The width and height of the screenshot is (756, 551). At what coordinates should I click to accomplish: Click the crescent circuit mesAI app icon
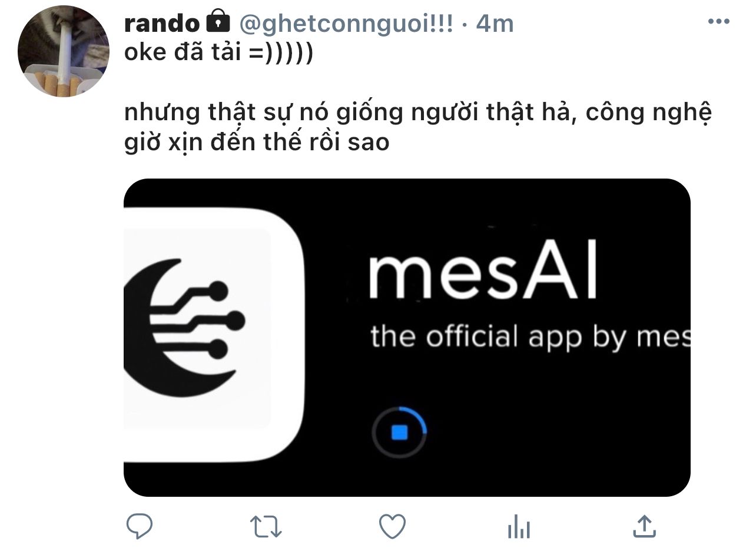(213, 334)
